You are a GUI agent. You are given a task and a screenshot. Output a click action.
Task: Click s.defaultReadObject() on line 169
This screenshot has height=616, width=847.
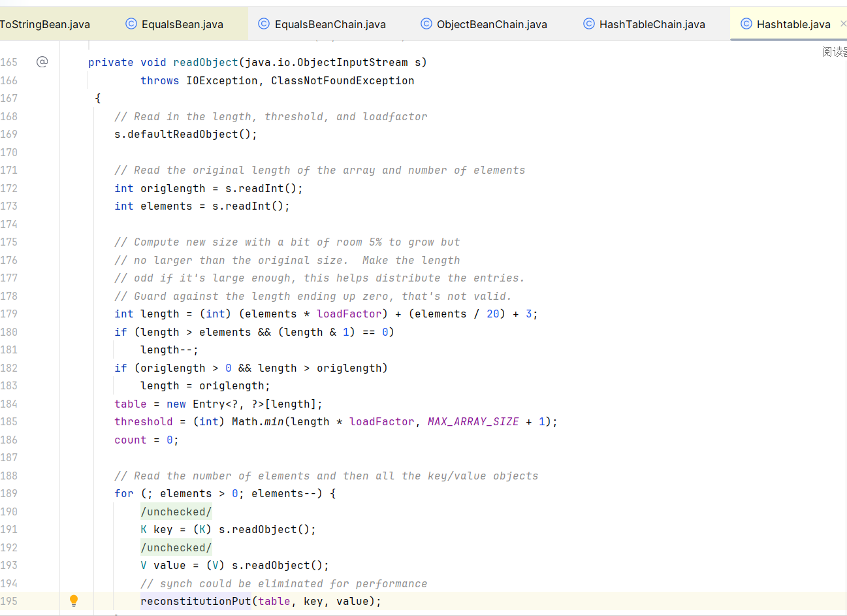[185, 134]
